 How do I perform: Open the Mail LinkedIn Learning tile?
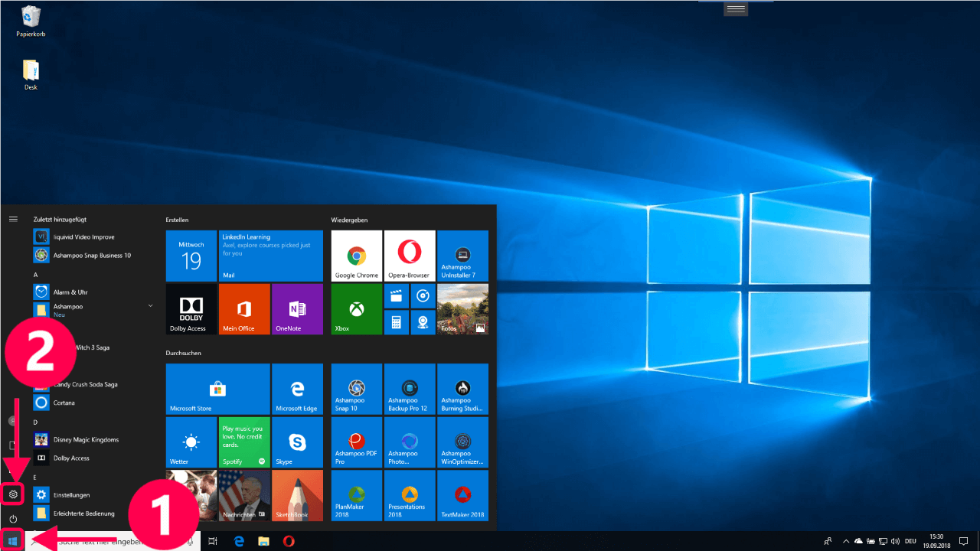click(x=271, y=256)
